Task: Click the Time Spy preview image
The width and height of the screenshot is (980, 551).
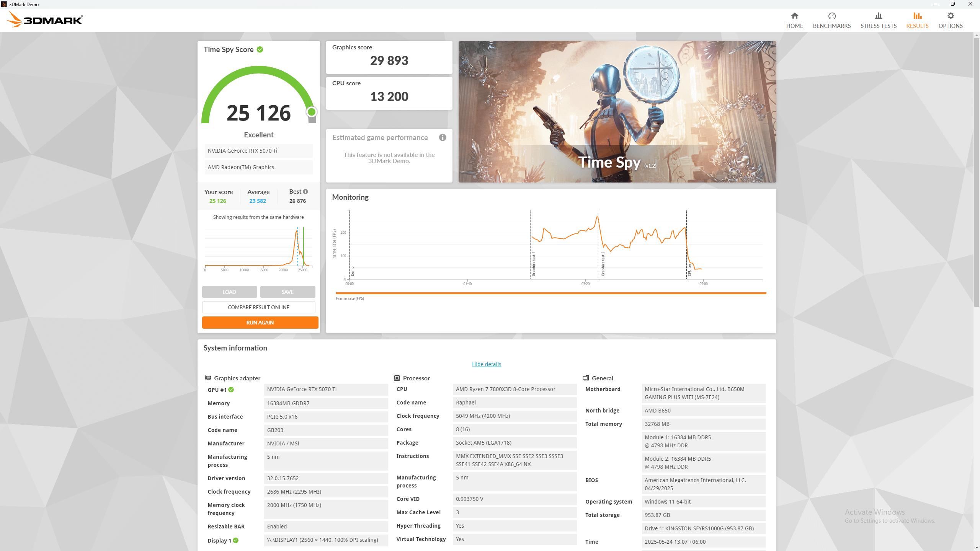Action: click(617, 112)
